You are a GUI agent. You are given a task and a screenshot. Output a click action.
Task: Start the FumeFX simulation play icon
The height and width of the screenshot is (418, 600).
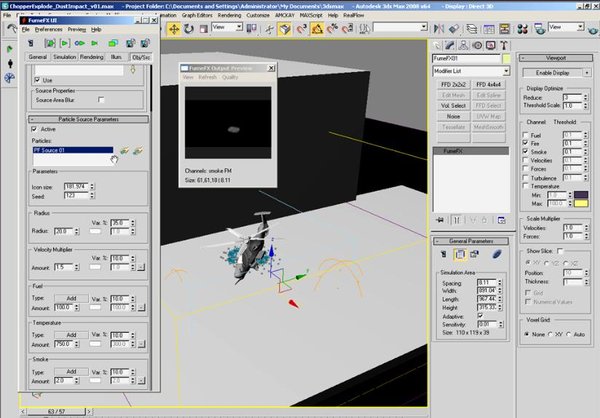66,44
